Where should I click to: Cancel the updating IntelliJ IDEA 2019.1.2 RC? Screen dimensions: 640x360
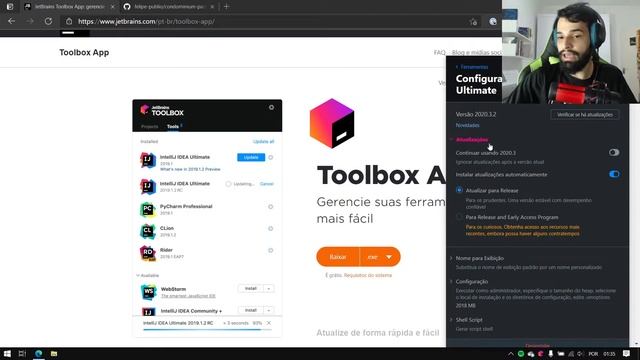[267, 184]
